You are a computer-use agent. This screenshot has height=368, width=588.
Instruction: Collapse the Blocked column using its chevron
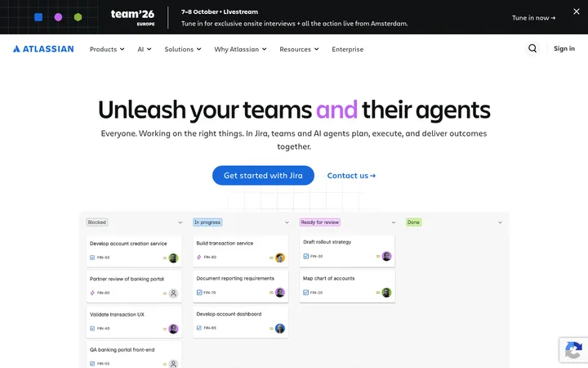pos(180,222)
